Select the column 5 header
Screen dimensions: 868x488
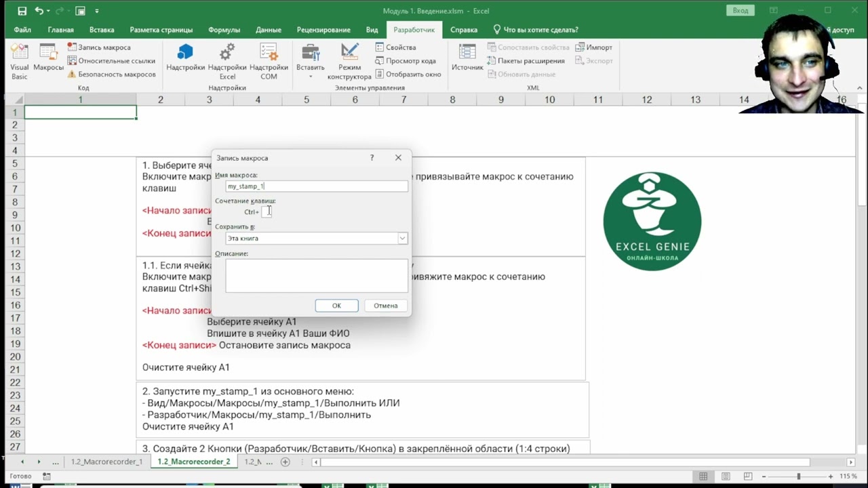coord(306,100)
